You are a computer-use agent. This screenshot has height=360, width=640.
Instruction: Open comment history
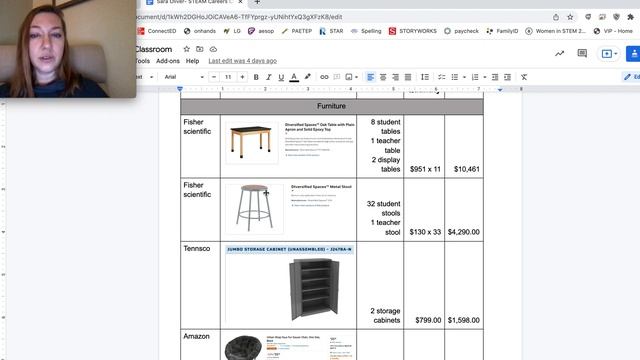[582, 53]
